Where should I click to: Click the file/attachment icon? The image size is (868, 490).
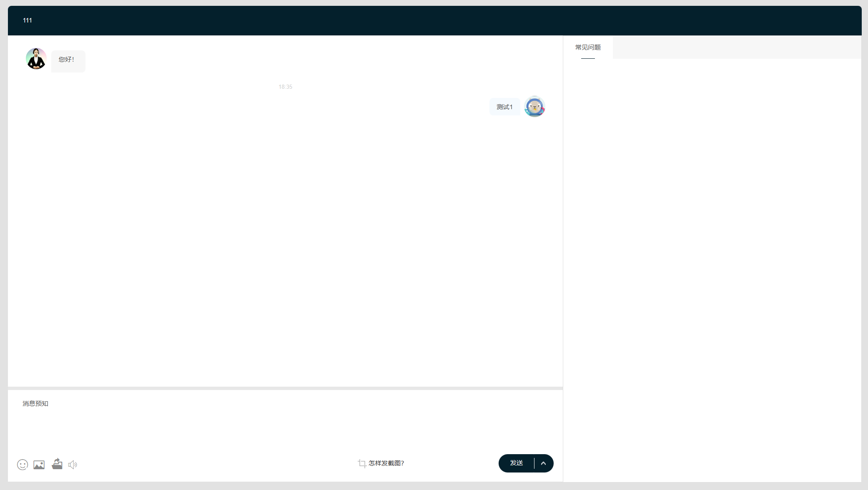click(57, 464)
